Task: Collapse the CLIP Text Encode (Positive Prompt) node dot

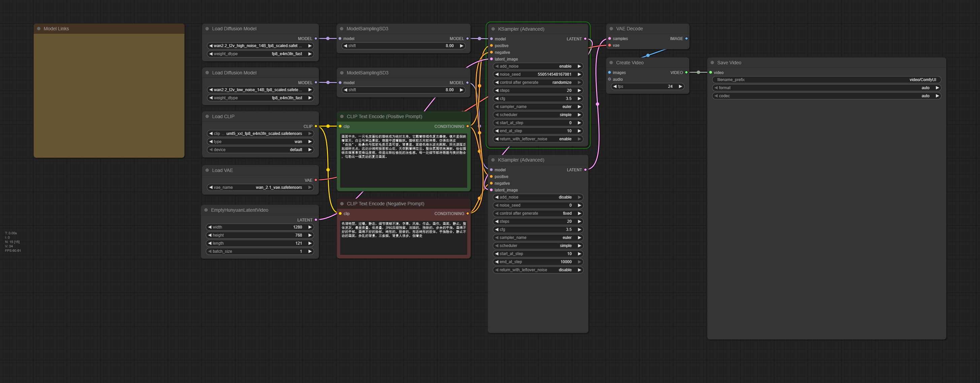Action: [x=341, y=116]
